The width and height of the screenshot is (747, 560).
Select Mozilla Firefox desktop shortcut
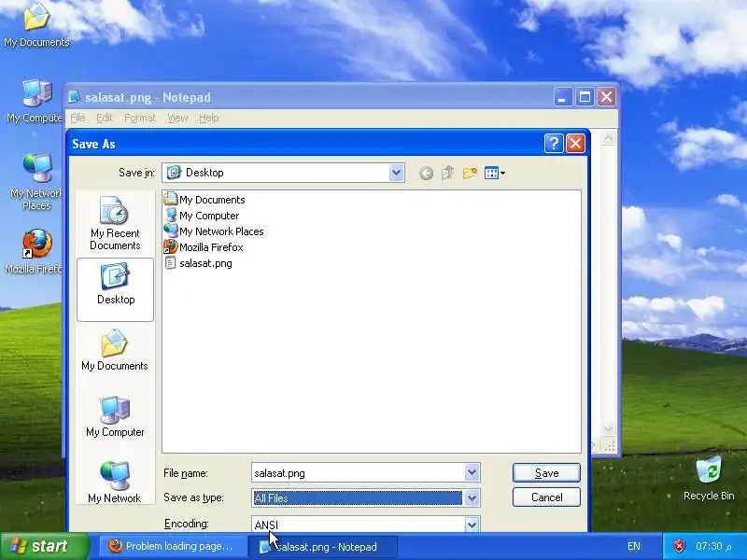coord(35,251)
